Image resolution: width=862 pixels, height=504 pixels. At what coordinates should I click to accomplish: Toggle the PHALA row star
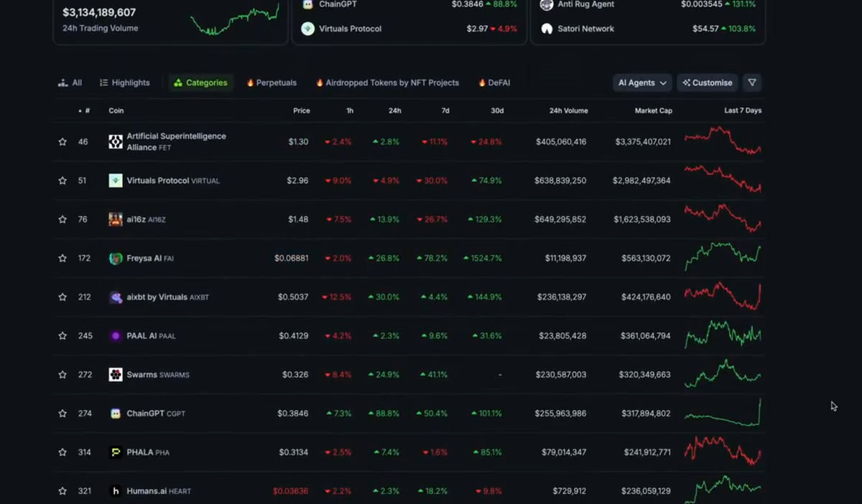tap(62, 452)
